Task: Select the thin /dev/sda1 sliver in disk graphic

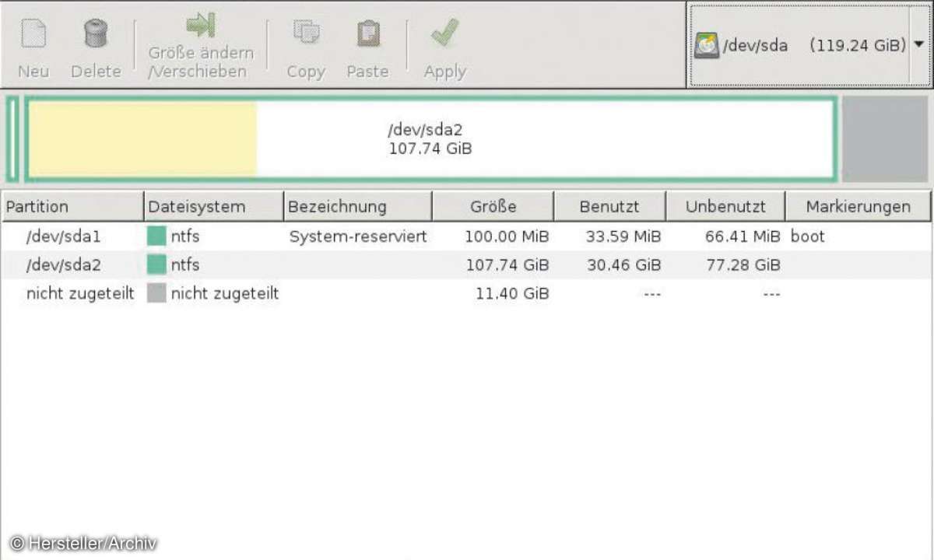Action: coord(12,139)
